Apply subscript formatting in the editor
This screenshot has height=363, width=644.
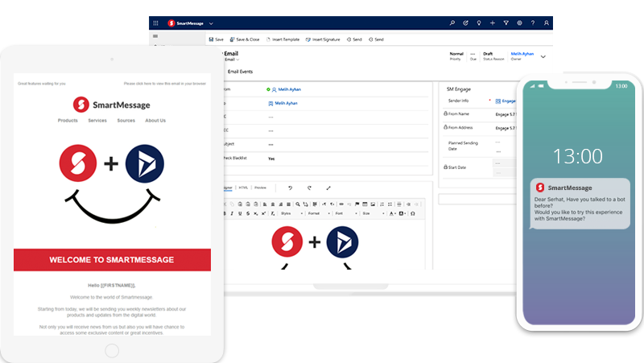click(x=255, y=213)
